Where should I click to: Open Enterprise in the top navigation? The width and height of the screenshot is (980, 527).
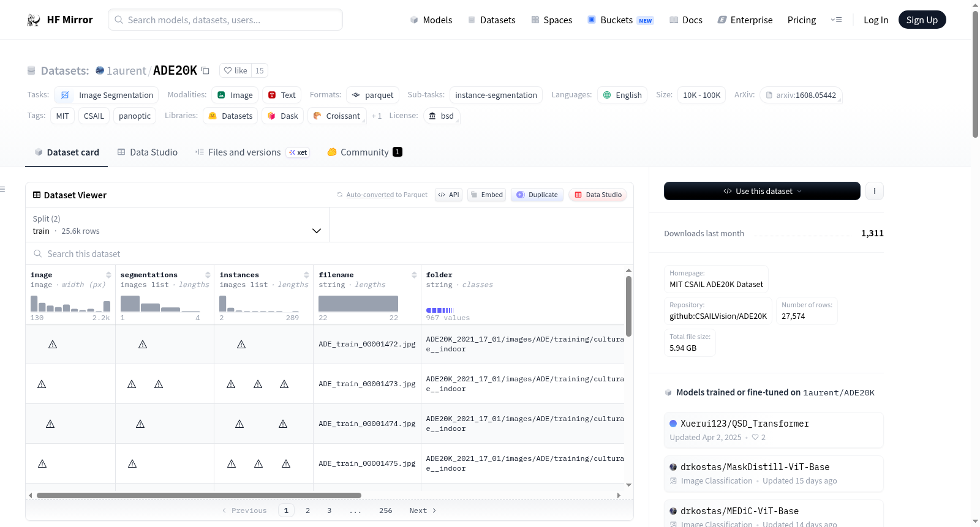coord(745,20)
